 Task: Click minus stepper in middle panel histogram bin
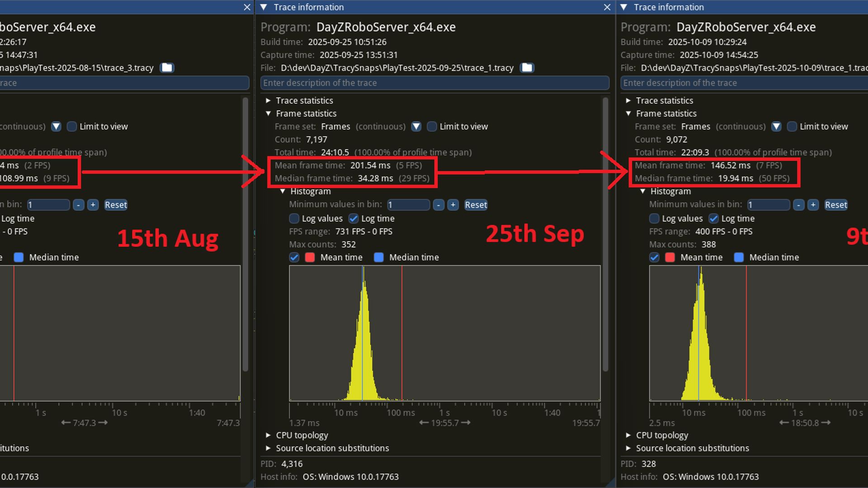tap(438, 205)
